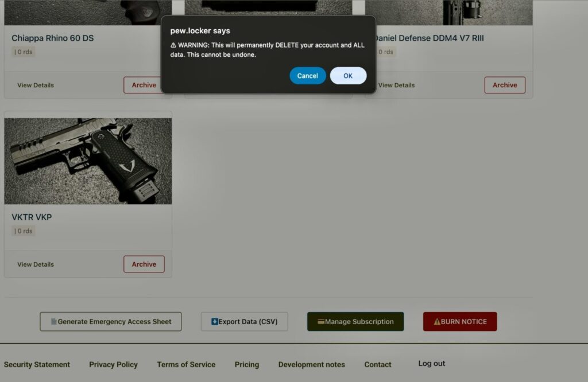
Task: Go to the Pricing page
Action: coord(247,364)
